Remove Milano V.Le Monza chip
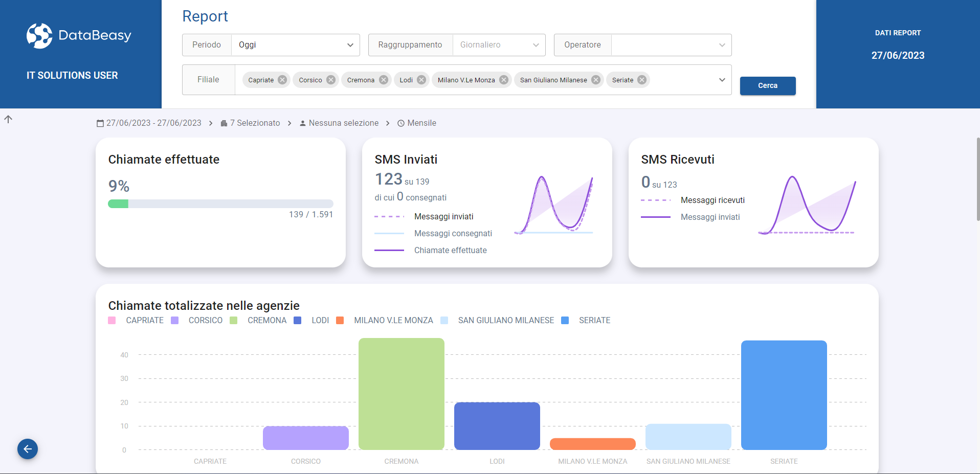 pyautogui.click(x=504, y=80)
